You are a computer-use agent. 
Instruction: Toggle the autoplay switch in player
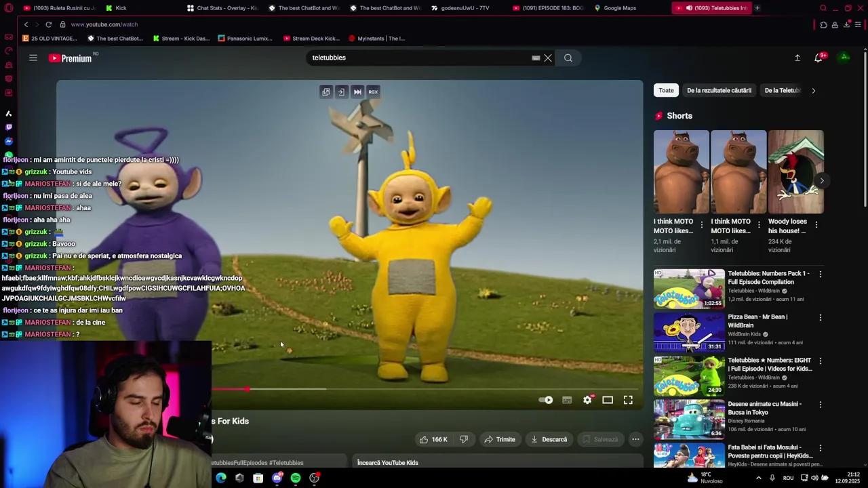546,400
